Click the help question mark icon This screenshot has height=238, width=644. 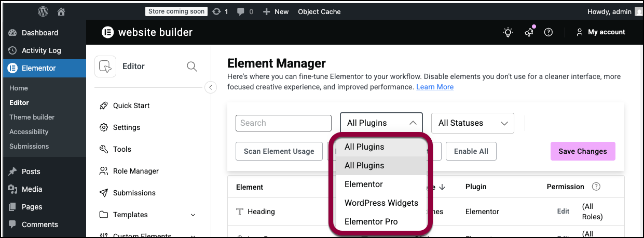pos(548,32)
